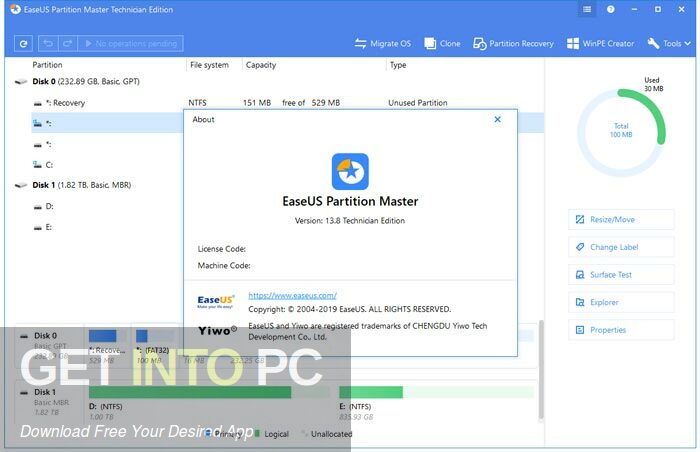Click the Version 13.8 Technician Edition text
Image resolution: width=700 pixels, height=452 pixels.
[350, 221]
